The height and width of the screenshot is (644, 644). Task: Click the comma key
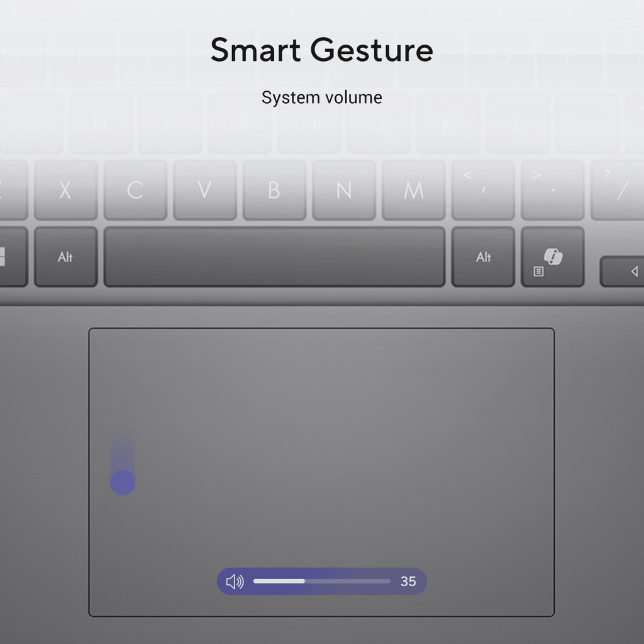483,190
